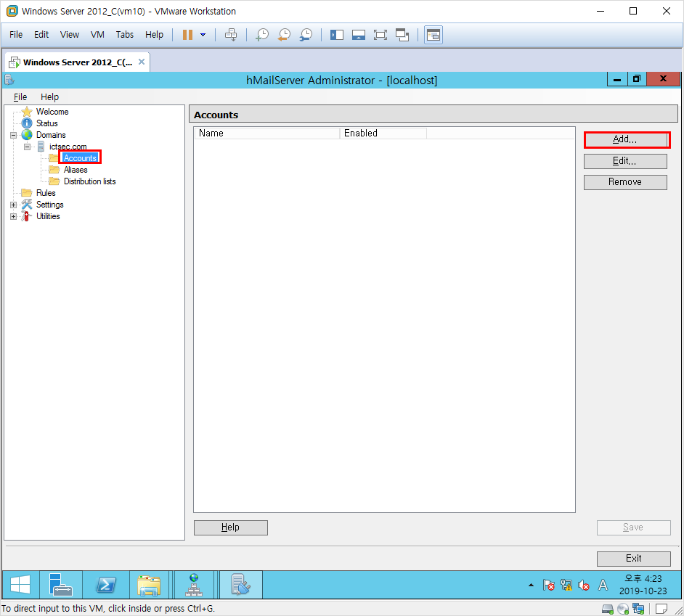Viewport: 684px width, 616px height.
Task: Expand the Settings tree node
Action: pyautogui.click(x=14, y=205)
